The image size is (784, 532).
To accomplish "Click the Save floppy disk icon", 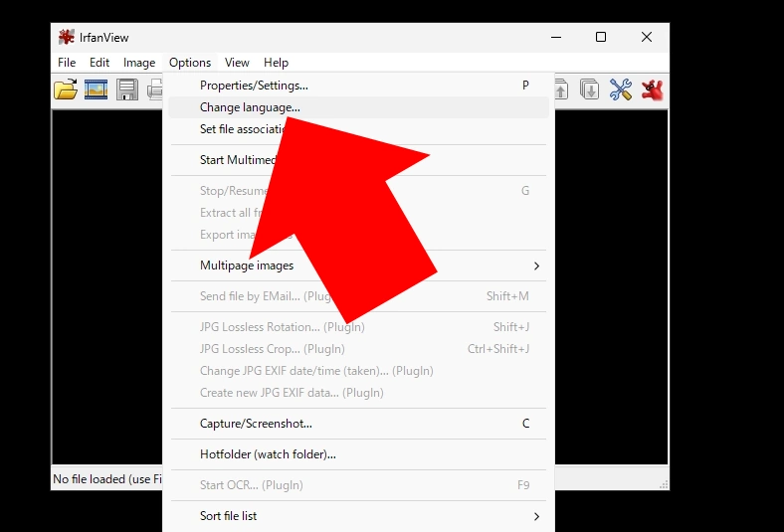I will pyautogui.click(x=127, y=89).
